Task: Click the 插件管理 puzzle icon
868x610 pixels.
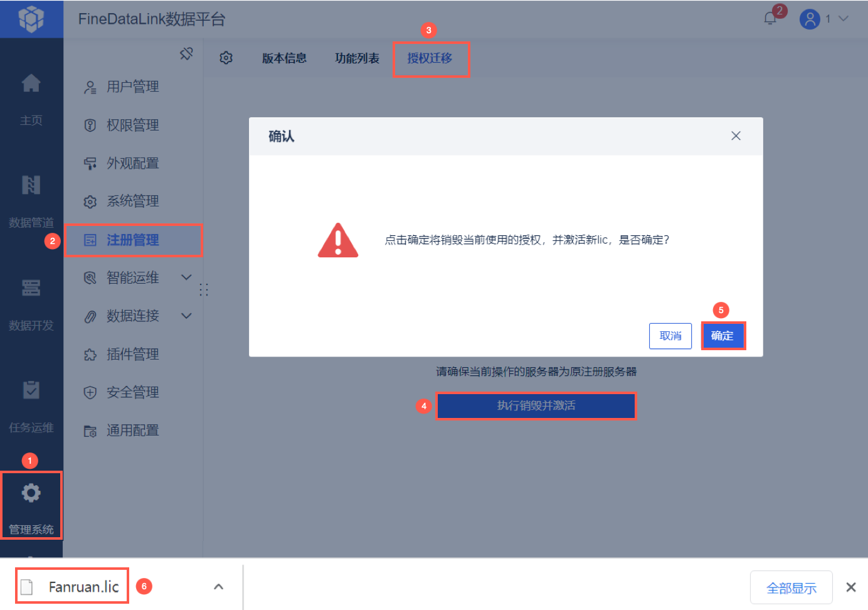Action: (90, 355)
